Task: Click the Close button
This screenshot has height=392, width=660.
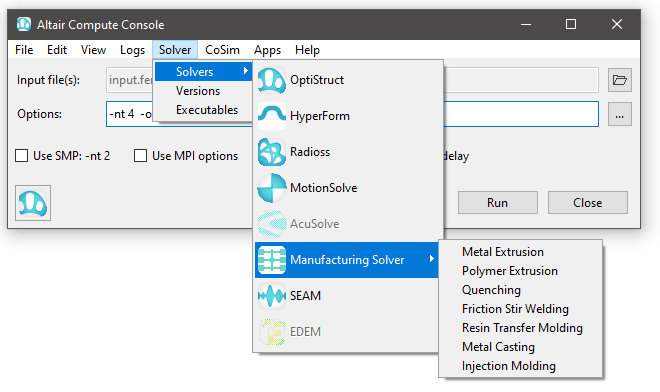Action: click(x=588, y=203)
